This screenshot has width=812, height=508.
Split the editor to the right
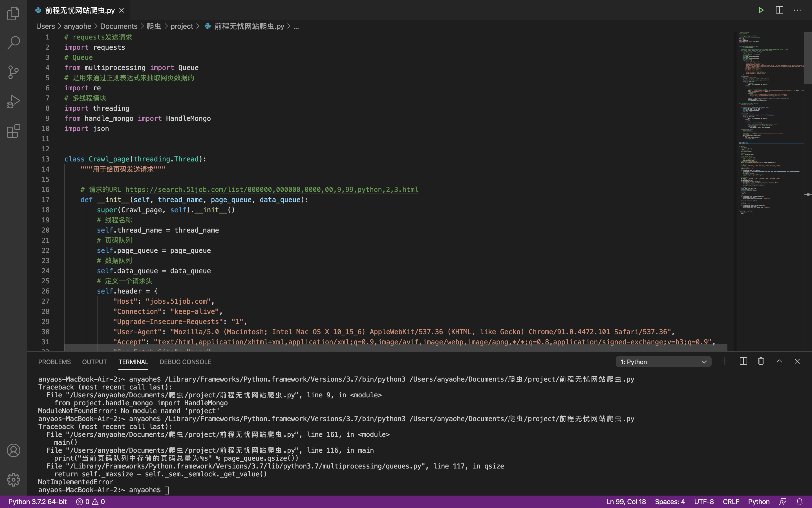pos(779,10)
